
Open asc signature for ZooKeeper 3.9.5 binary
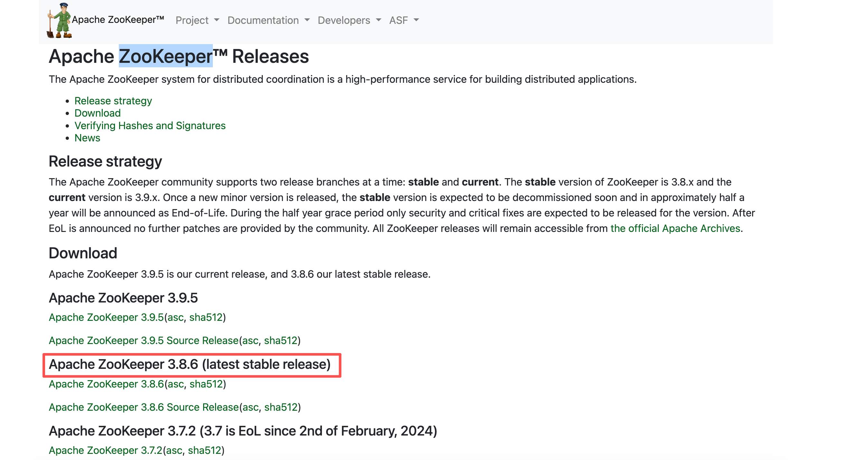coord(175,317)
